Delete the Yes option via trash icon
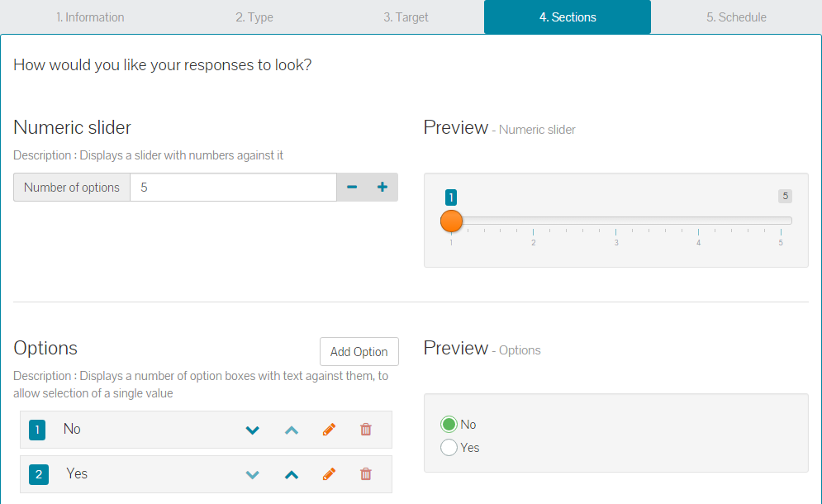 [x=366, y=474]
